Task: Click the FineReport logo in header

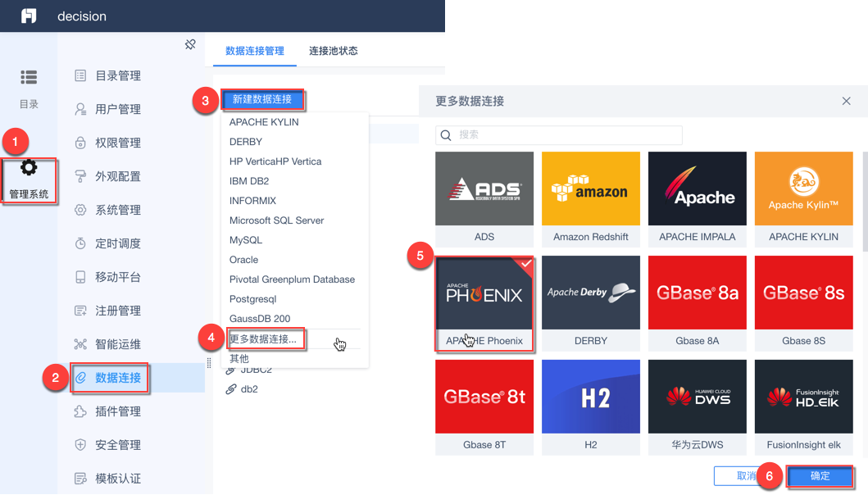Action: (29, 16)
